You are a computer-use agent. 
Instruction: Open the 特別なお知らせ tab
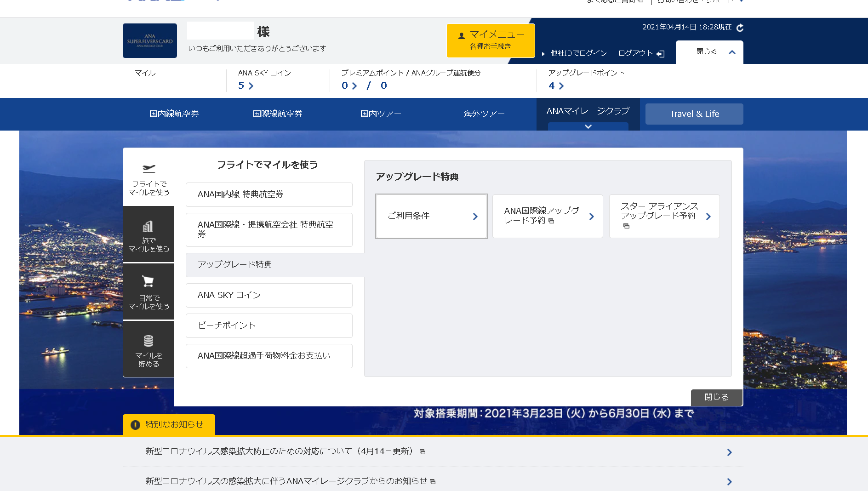click(x=169, y=425)
